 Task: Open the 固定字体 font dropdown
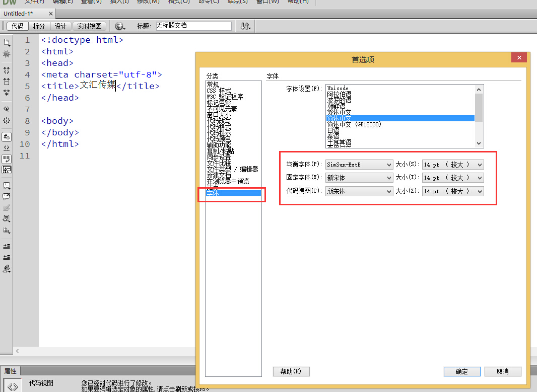359,178
